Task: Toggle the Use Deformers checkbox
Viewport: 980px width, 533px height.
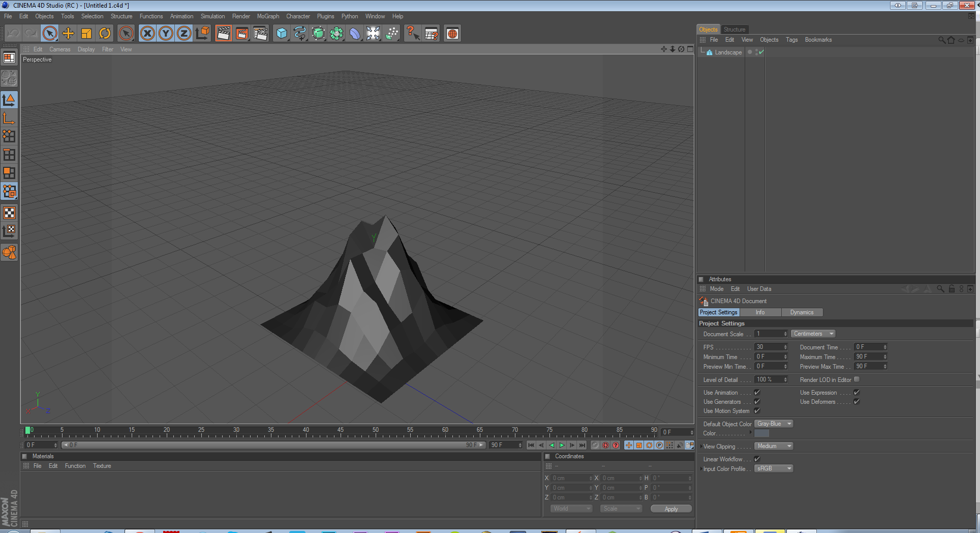Action: coord(856,401)
